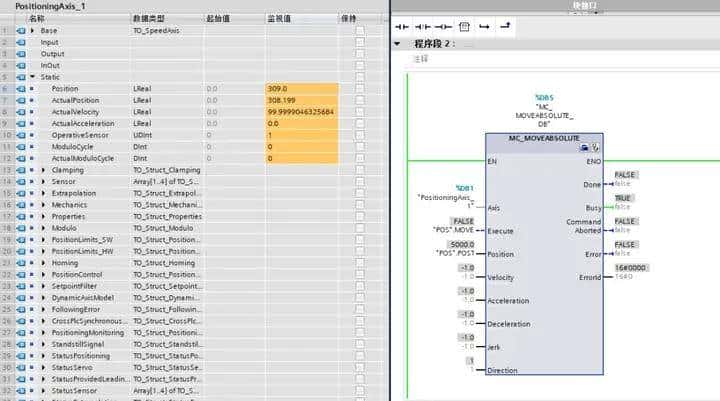The height and width of the screenshot is (401, 720).
Task: Click the "MC_MOVEABSOLUTE_DB" instance name
Action: coord(544,115)
